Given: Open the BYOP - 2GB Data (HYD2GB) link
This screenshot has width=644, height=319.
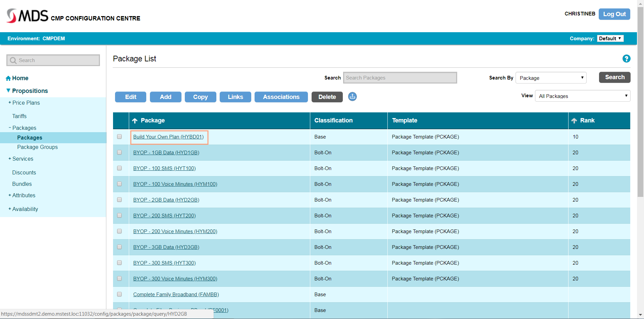Looking at the screenshot, I should pos(166,200).
